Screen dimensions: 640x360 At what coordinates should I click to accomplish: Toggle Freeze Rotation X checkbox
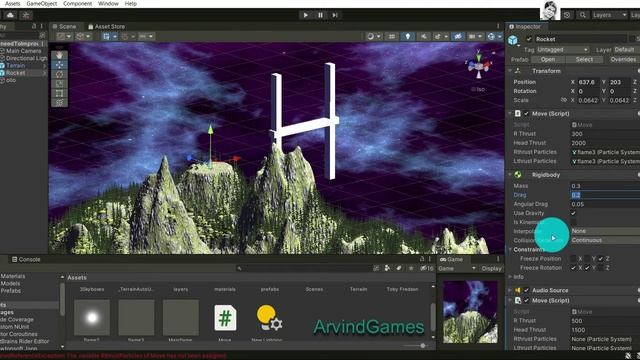573,268
